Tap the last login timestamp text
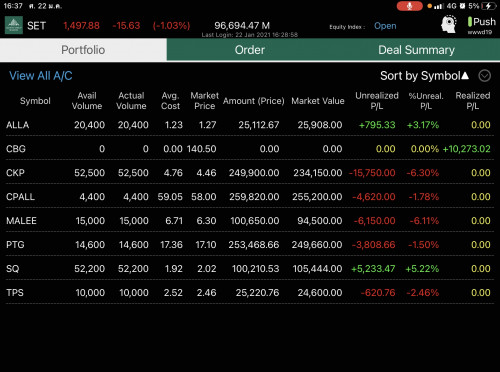 [x=250, y=35]
